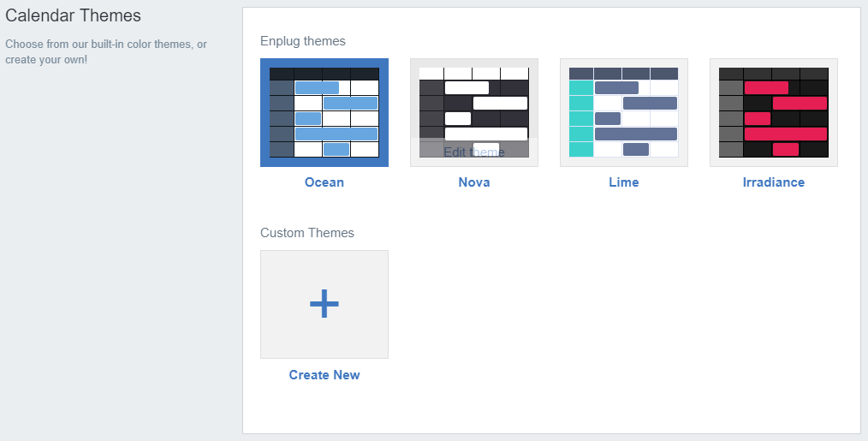Click the blue plus icon
This screenshot has height=441, width=868.
tap(324, 304)
